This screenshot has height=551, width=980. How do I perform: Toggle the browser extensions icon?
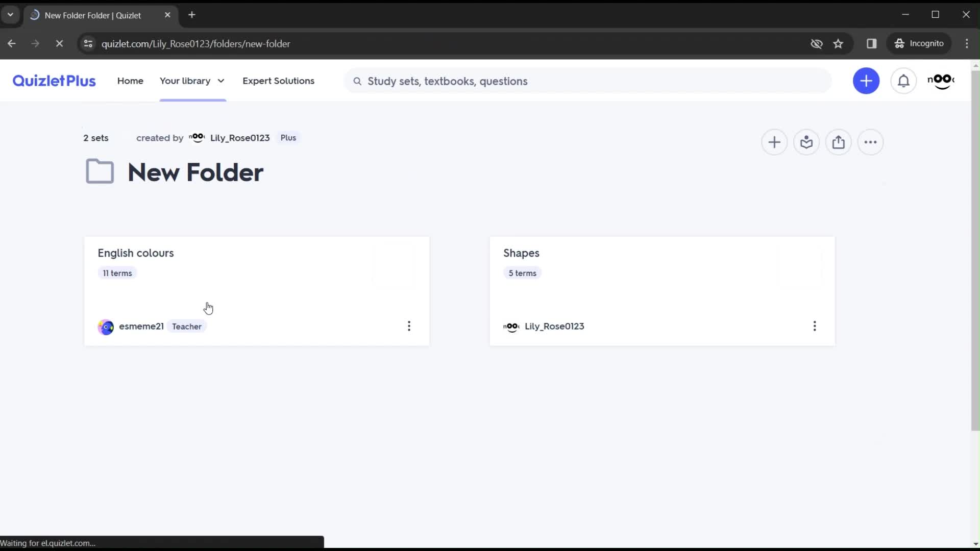[872, 44]
